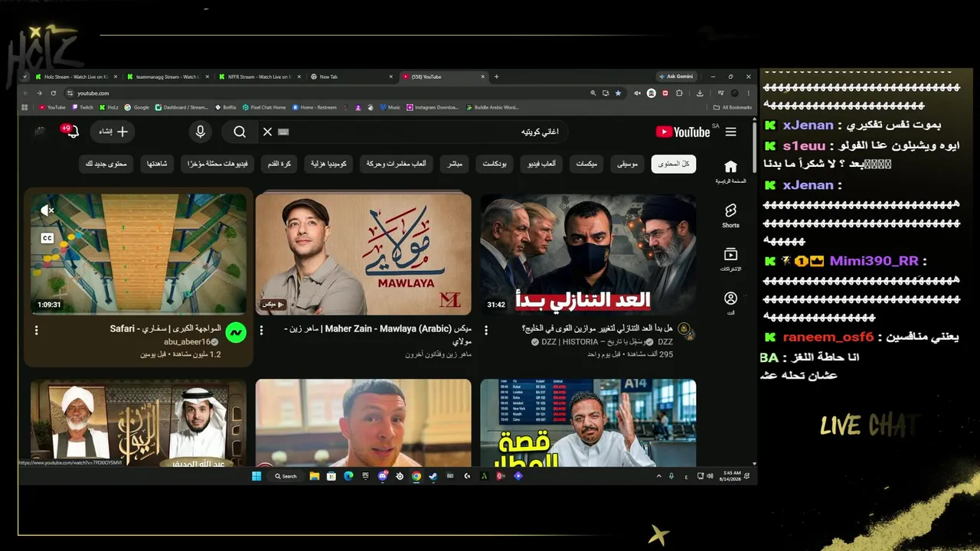Click the taskbar Search box

(x=286, y=476)
